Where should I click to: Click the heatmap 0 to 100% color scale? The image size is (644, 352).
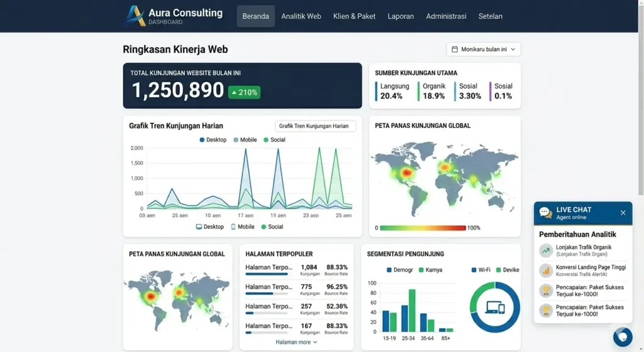[423, 228]
